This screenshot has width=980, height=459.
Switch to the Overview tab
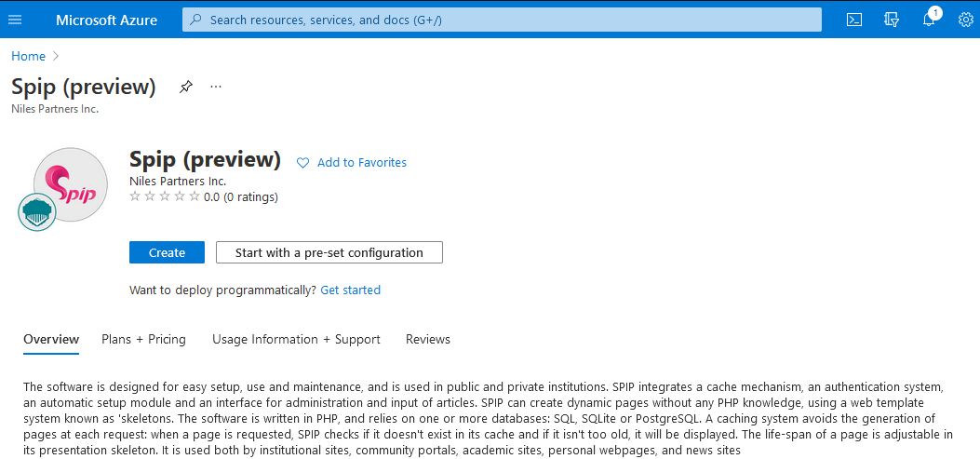click(x=51, y=339)
